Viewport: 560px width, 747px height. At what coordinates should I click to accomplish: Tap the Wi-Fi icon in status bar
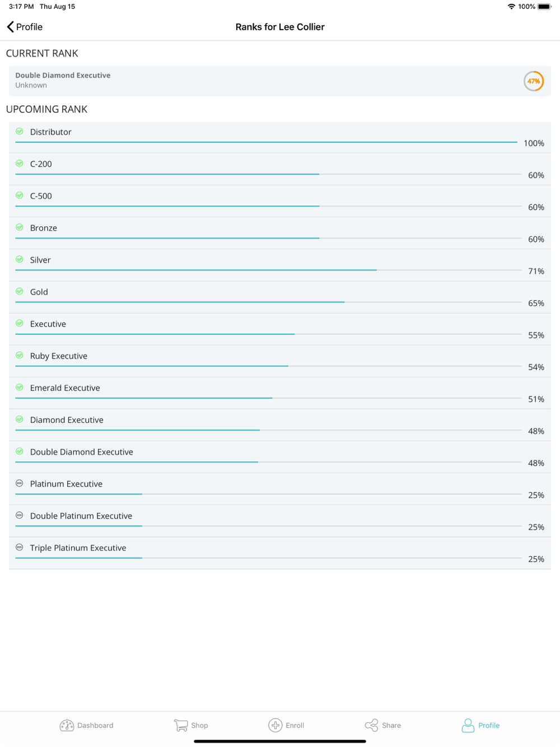[511, 7]
